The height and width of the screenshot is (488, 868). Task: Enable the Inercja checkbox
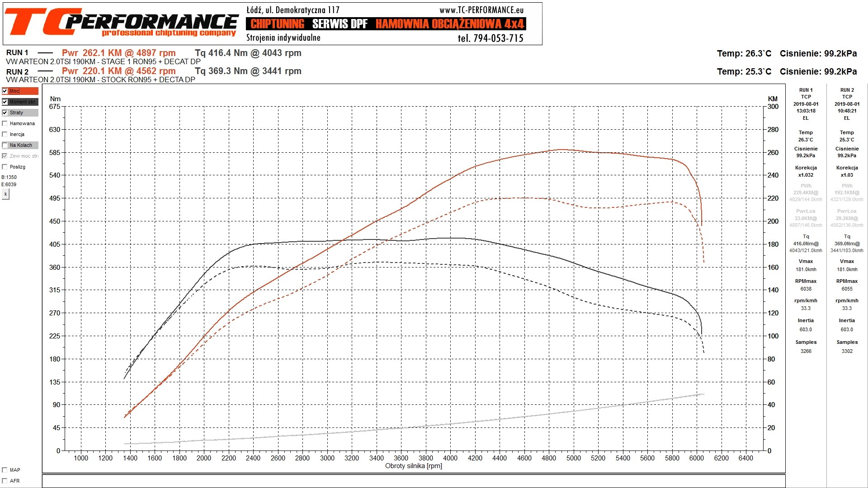(x=5, y=134)
